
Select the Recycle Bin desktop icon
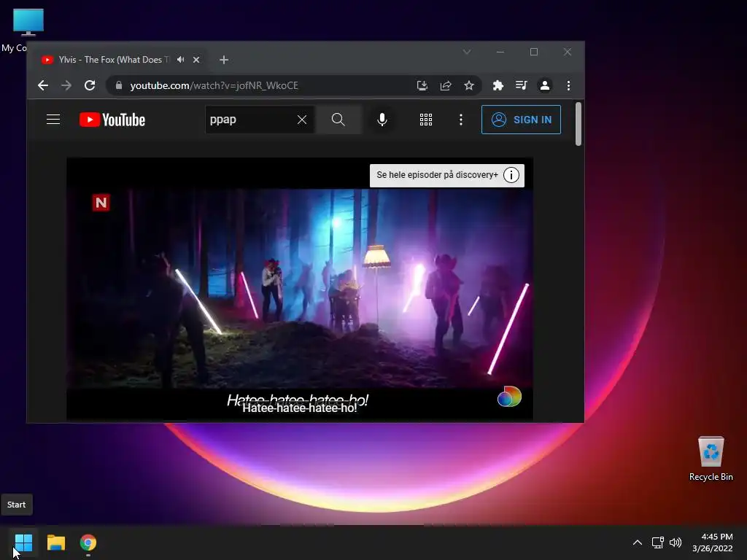click(x=711, y=459)
